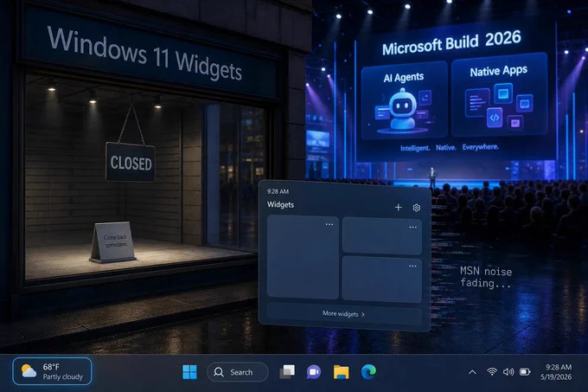Expand the hidden system tray icons chevron

pos(472,372)
